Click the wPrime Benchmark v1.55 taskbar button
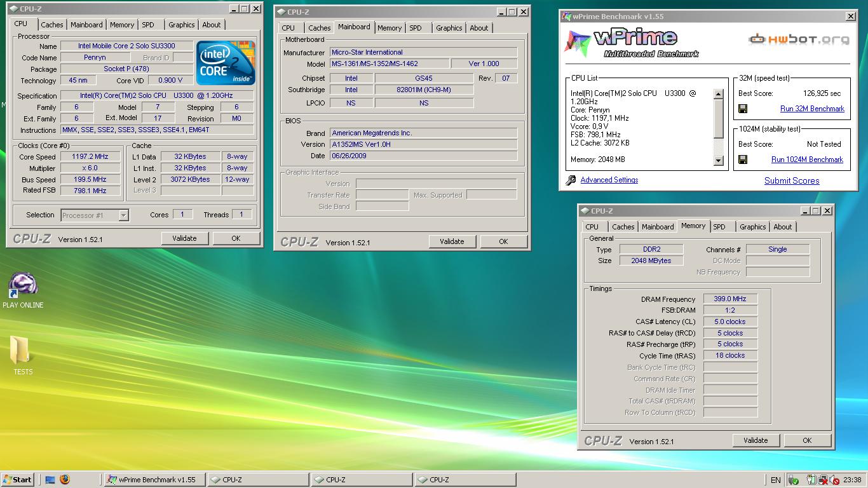 (153, 480)
